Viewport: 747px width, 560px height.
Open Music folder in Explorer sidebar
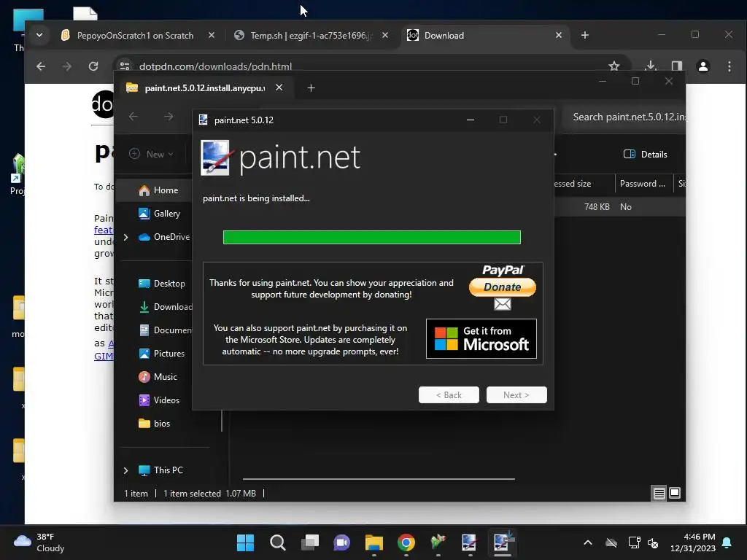click(158, 377)
